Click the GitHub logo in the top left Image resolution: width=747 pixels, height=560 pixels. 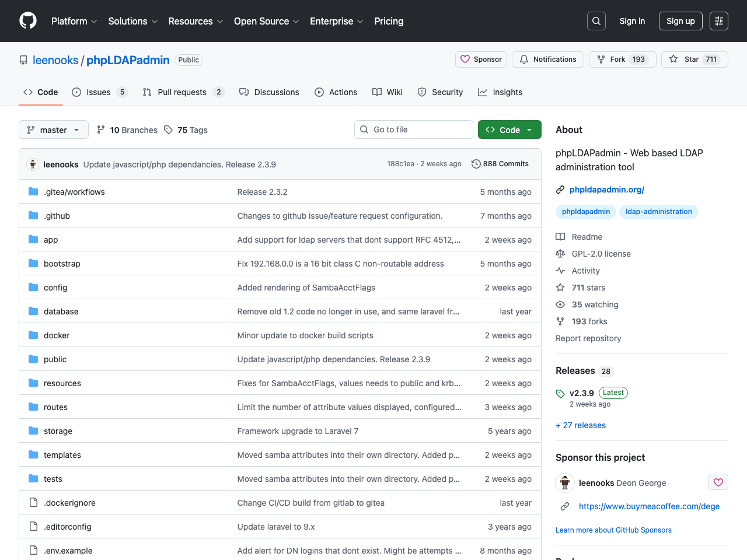[27, 20]
